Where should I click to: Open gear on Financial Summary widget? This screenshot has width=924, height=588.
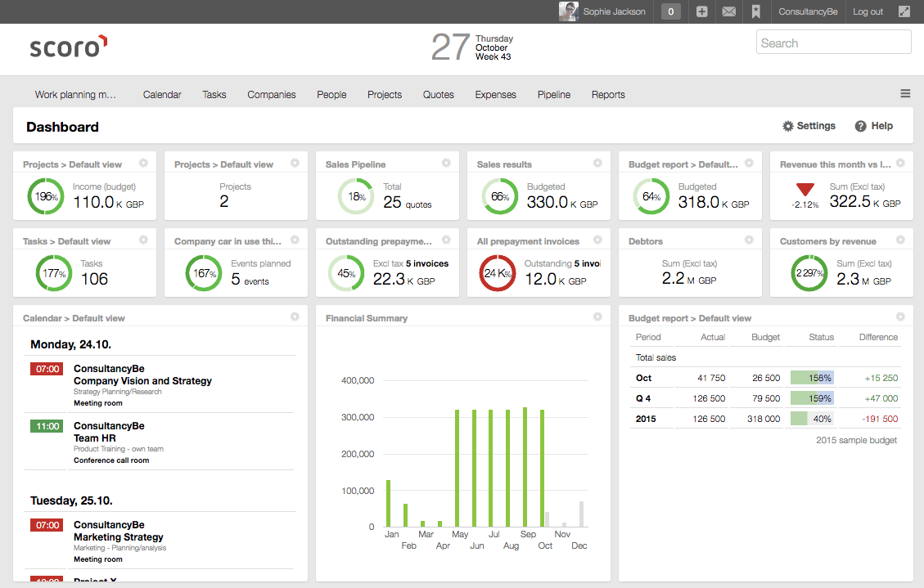(597, 316)
